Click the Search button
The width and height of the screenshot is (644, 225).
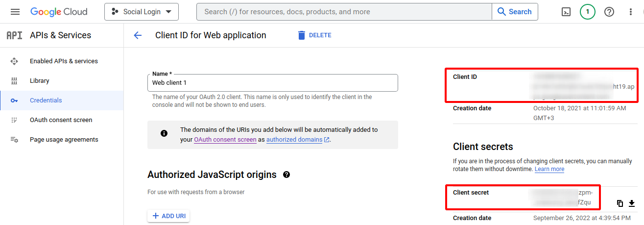[x=515, y=12]
